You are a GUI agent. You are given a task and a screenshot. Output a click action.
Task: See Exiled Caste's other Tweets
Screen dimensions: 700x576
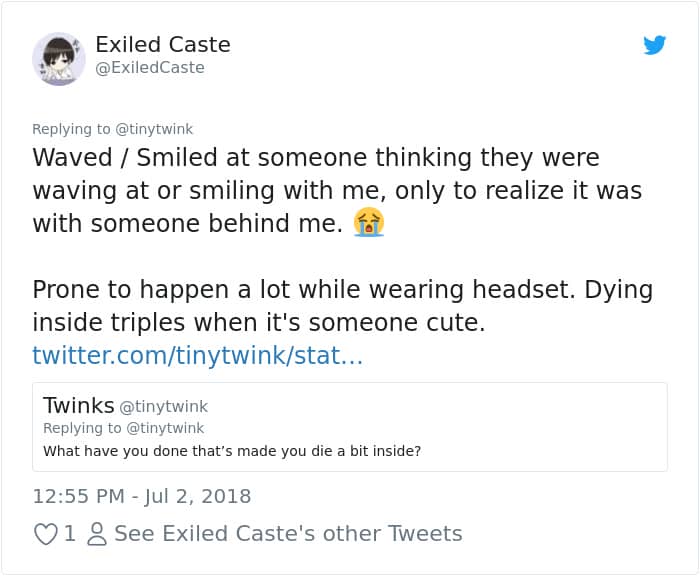(x=288, y=534)
